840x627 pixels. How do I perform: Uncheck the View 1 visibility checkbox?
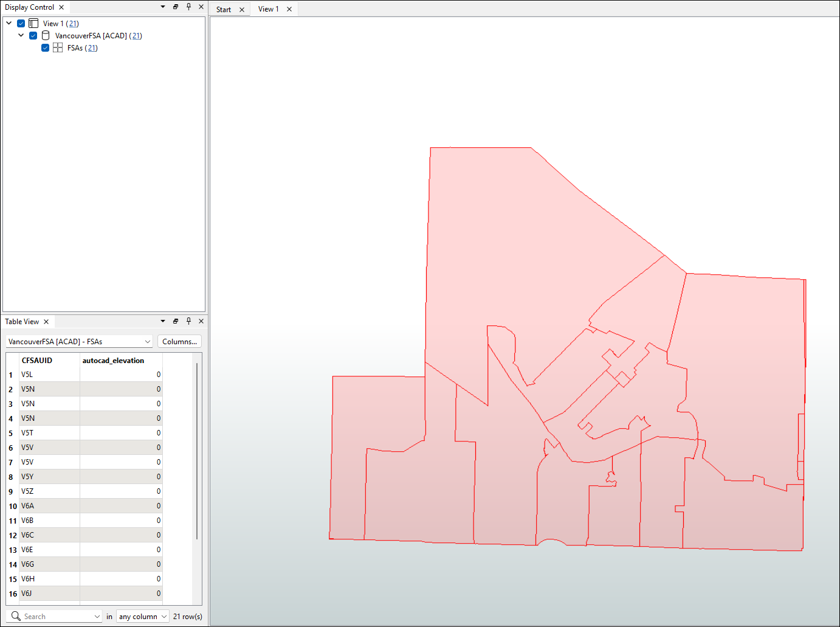[21, 23]
